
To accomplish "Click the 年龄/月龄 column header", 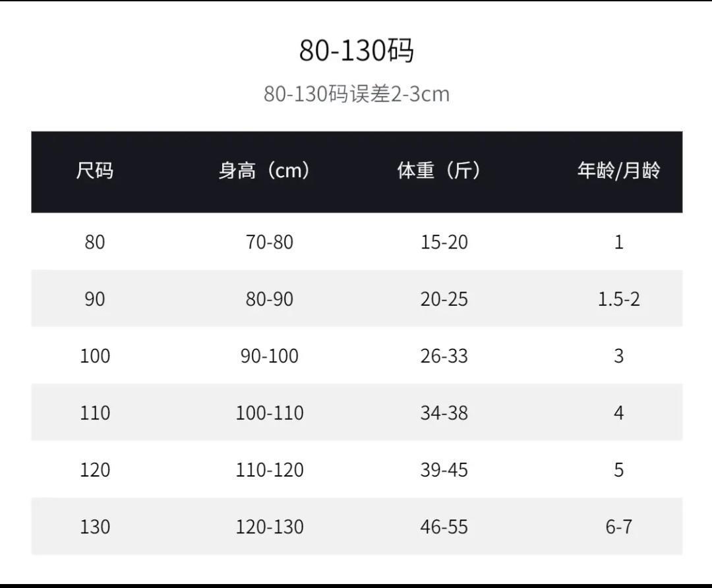I will [x=618, y=171].
